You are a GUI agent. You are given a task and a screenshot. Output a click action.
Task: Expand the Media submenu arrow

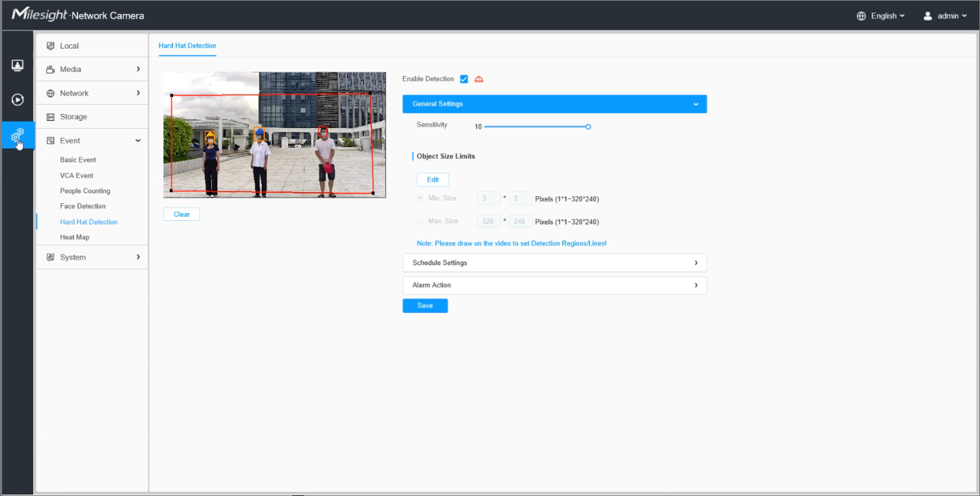[138, 69]
